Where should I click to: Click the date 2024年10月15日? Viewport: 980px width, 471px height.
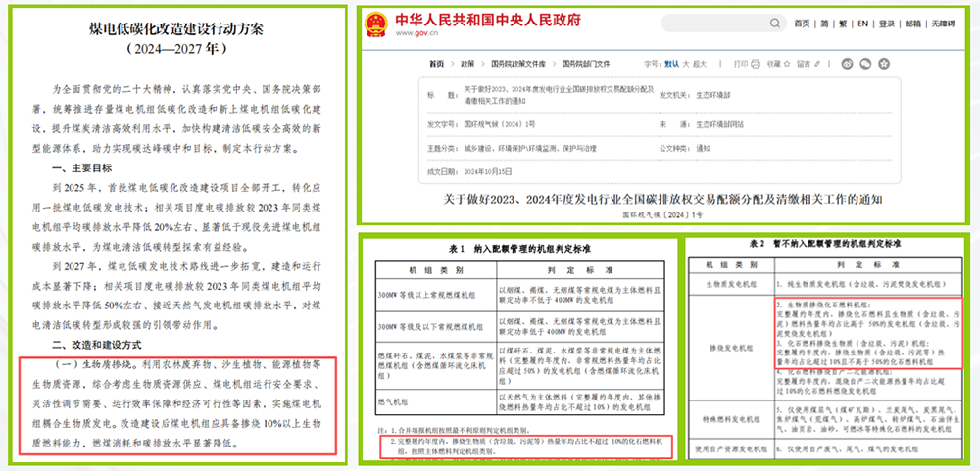487,171
